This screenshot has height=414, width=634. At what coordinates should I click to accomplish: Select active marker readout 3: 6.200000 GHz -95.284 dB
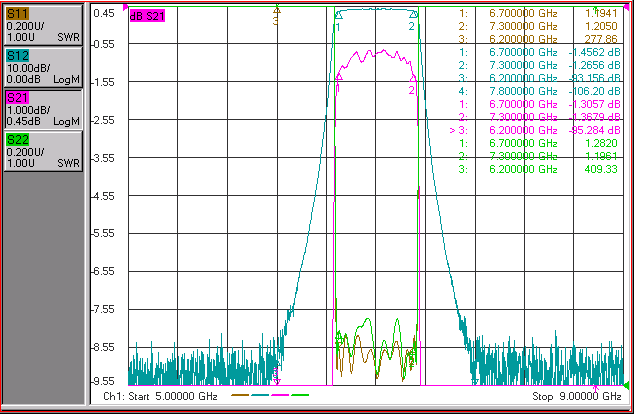click(x=535, y=130)
